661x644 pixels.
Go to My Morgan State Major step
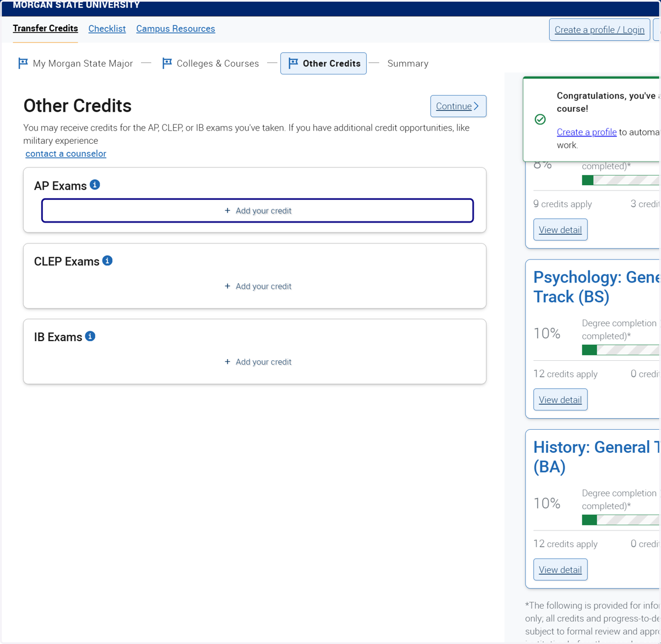pyautogui.click(x=75, y=63)
